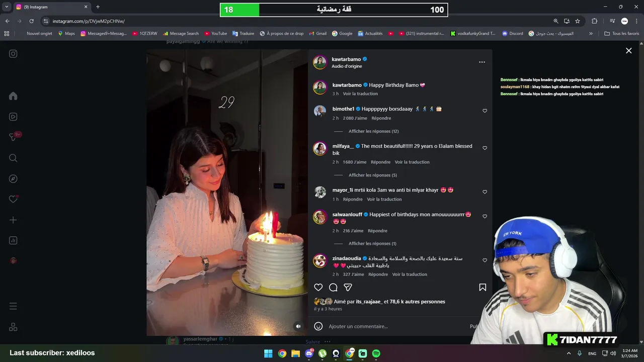This screenshot has width=644, height=362.
Task: Click the Create plus icon in sidebar
Action: (13, 220)
